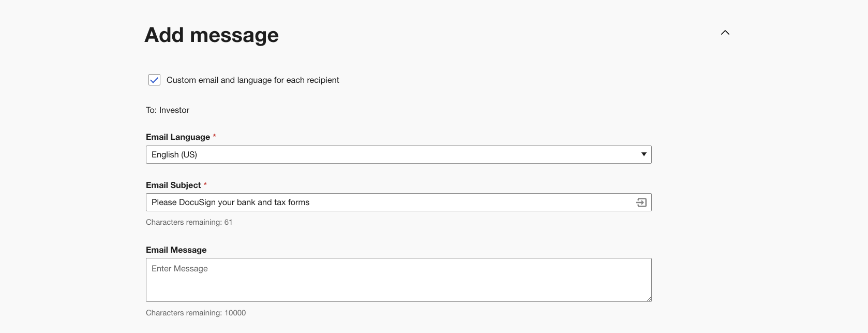This screenshot has height=333, width=868.
Task: Collapse the Add message section chevron
Action: 725,33
